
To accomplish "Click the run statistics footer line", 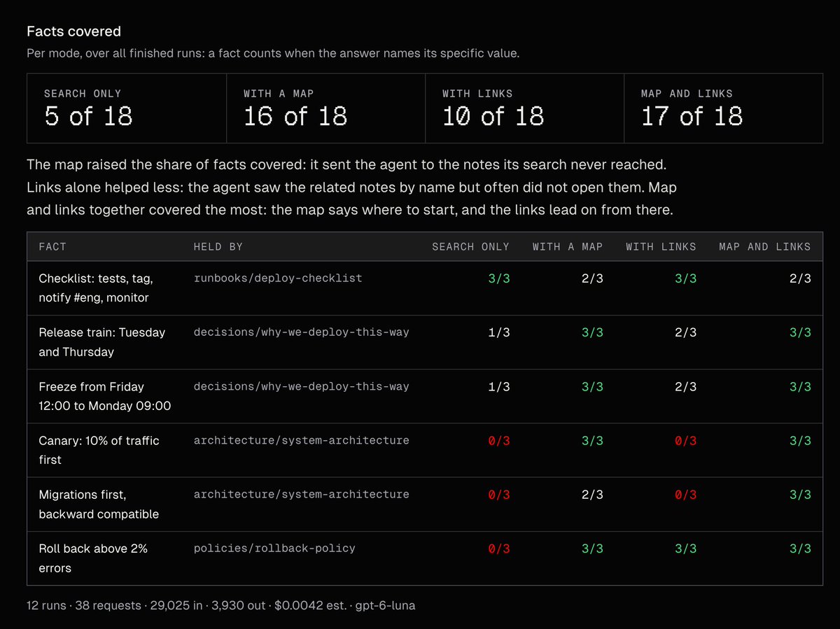I will click(x=221, y=605).
